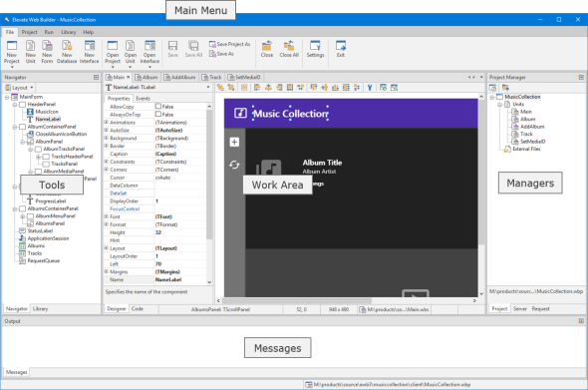Toggle the AlwaysOnTop checkbox
This screenshot has height=390, width=588.
coord(158,114)
